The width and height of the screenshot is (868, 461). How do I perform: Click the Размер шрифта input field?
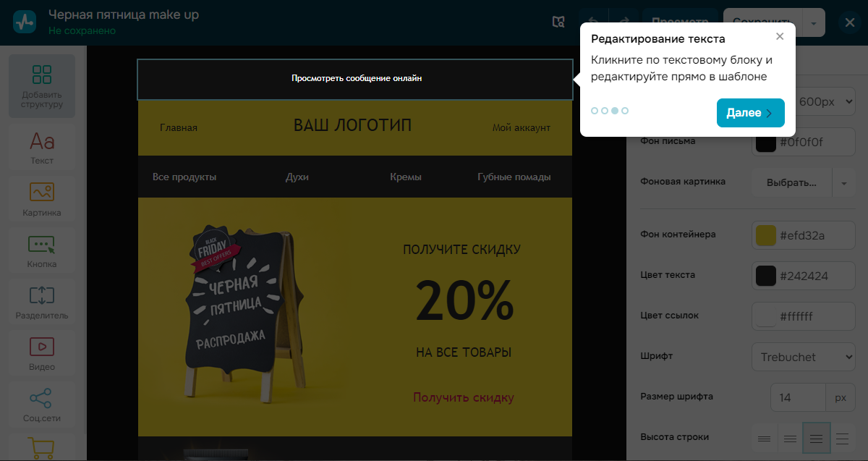pos(798,397)
